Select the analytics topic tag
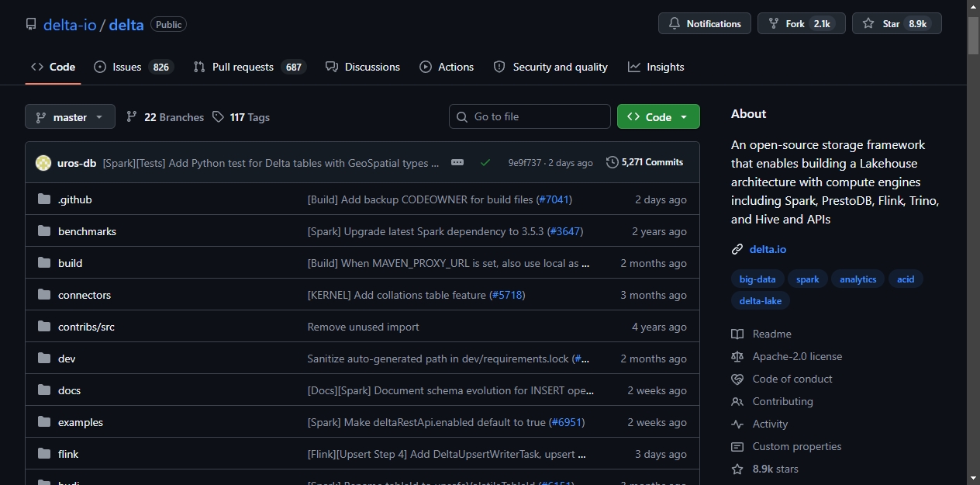Screen dimensions: 980x485 point(857,279)
